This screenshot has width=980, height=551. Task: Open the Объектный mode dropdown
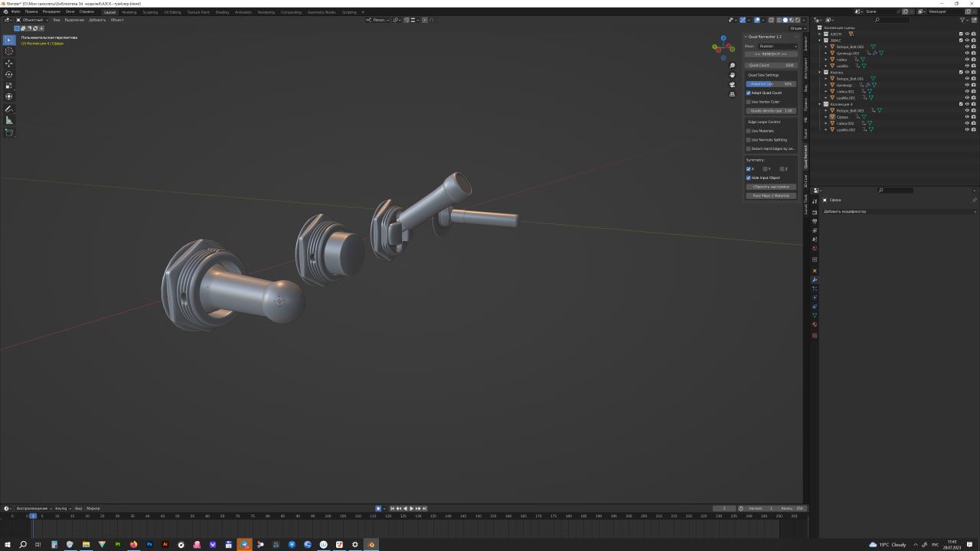tap(32, 20)
